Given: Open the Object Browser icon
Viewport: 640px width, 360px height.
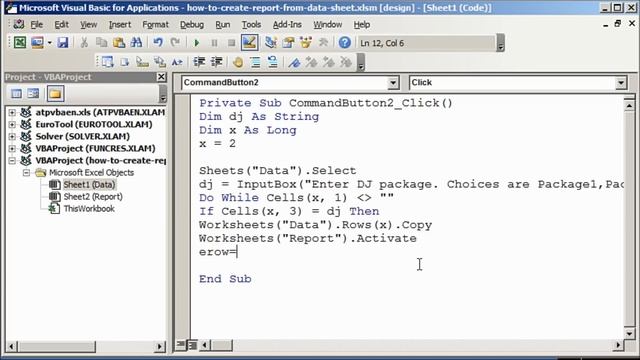Looking at the screenshot, I should (306, 42).
